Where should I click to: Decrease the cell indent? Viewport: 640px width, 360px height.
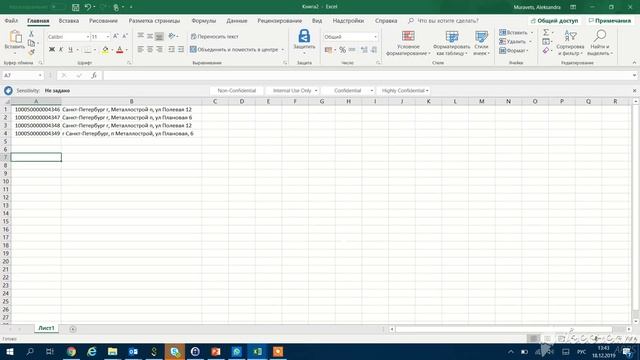[171, 49]
